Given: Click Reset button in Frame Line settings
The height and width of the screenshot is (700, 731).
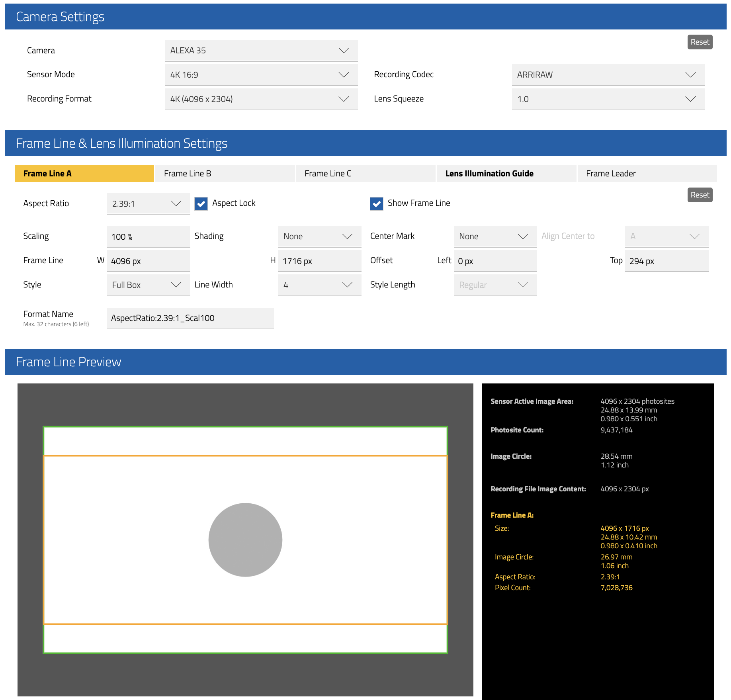Looking at the screenshot, I should click(x=700, y=195).
